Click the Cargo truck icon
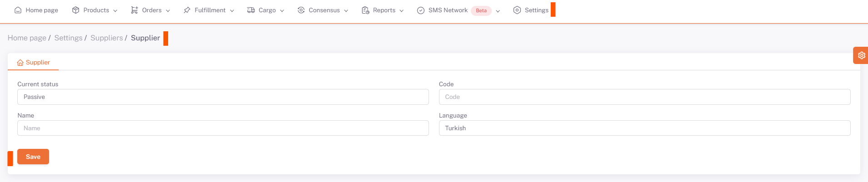 coord(251,10)
